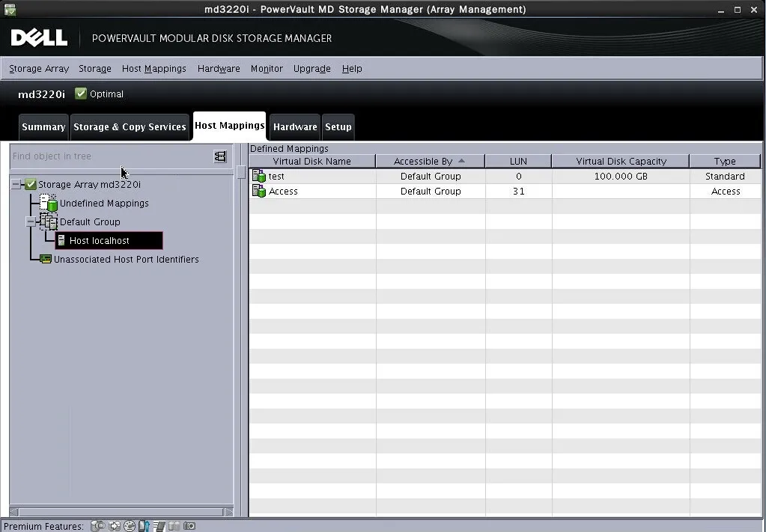Click LUN value 31 in Access row
The height and width of the screenshot is (532, 766).
point(518,192)
